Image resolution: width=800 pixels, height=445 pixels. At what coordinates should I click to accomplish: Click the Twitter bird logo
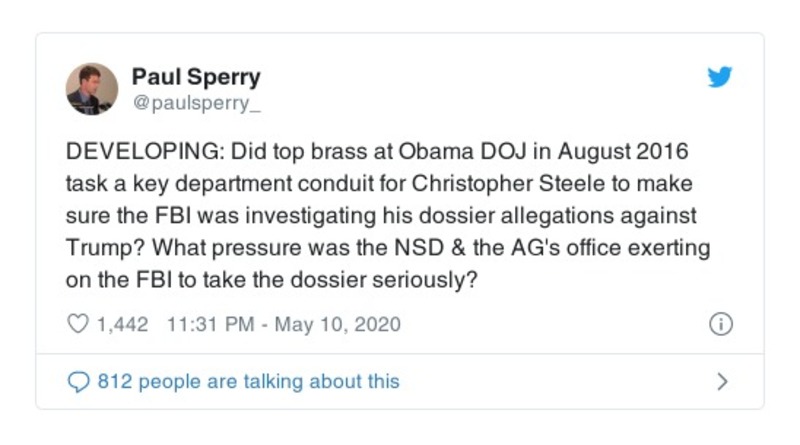point(720,77)
